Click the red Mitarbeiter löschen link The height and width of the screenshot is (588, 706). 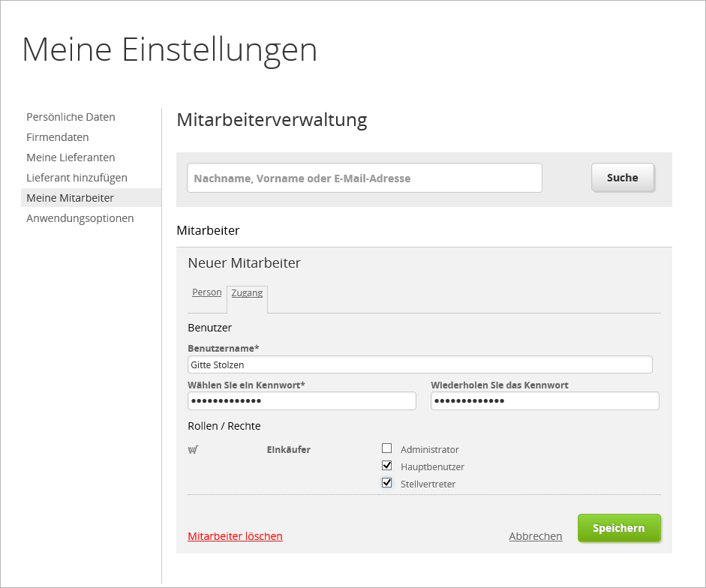(x=235, y=536)
